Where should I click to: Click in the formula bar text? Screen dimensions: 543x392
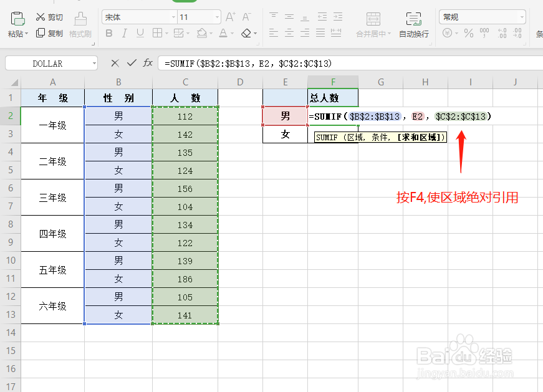click(248, 64)
